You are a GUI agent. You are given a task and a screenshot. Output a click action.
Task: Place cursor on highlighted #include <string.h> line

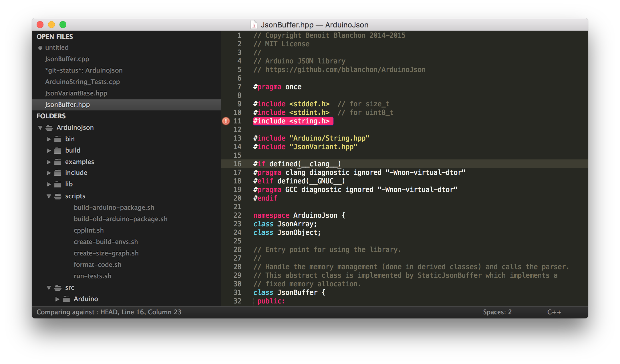click(x=293, y=121)
